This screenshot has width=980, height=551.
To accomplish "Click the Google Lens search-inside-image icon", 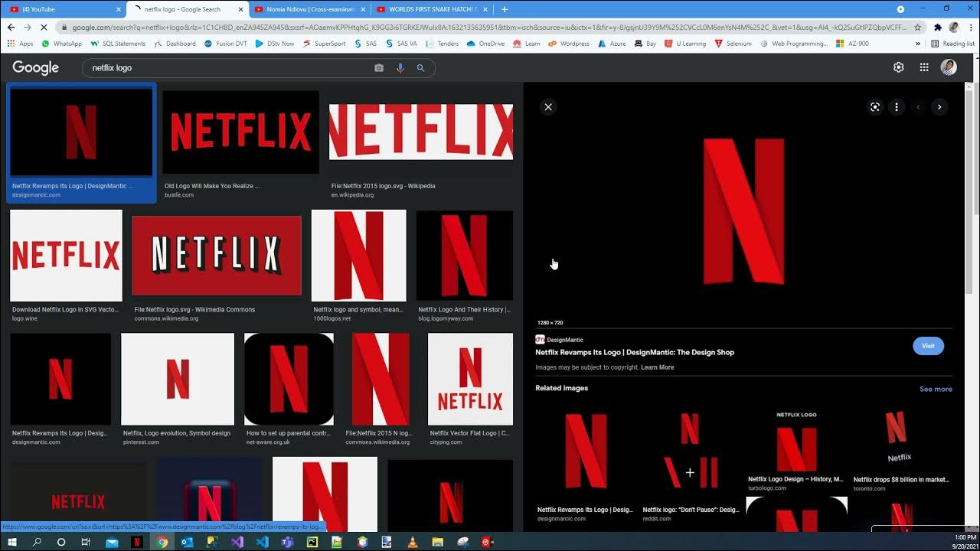I will pos(875,107).
